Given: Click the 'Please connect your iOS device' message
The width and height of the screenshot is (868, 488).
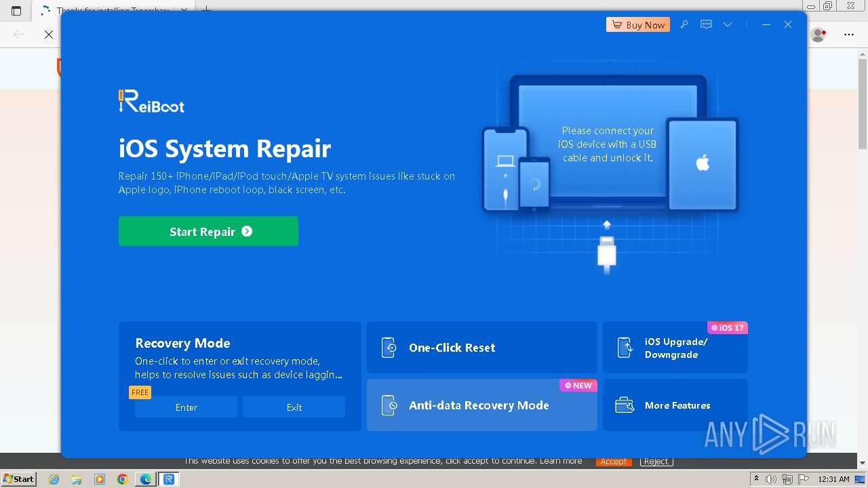Looking at the screenshot, I should pyautogui.click(x=608, y=144).
